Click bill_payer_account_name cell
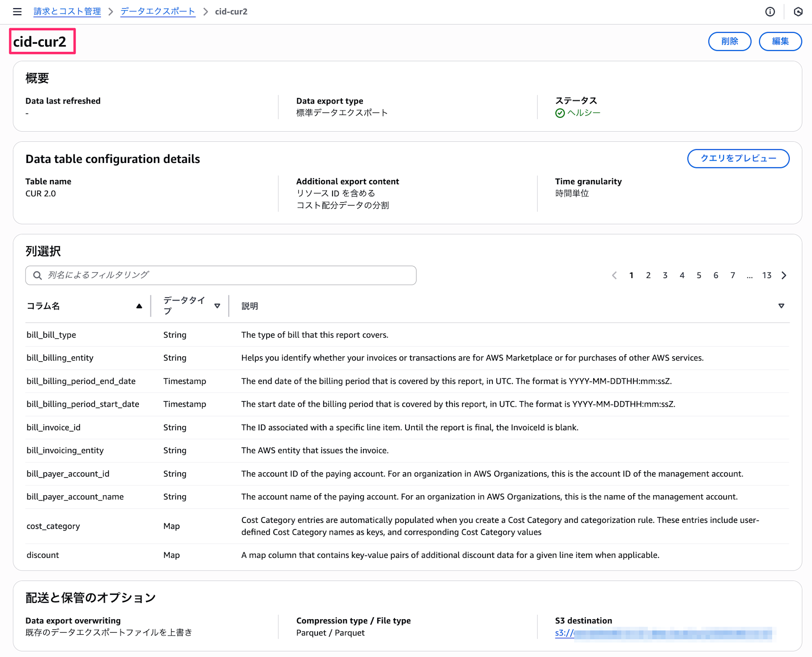The height and width of the screenshot is (657, 812). pos(75,497)
